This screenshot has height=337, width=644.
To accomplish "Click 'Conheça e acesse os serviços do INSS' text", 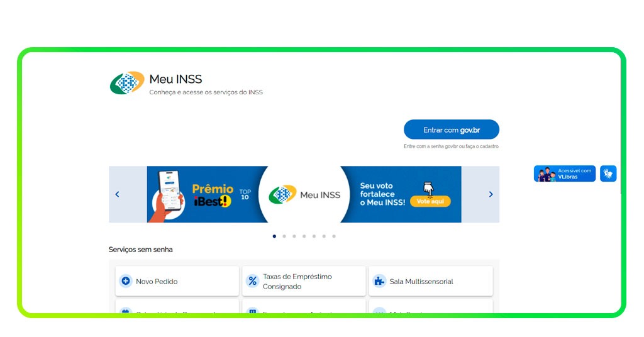I will tap(206, 92).
